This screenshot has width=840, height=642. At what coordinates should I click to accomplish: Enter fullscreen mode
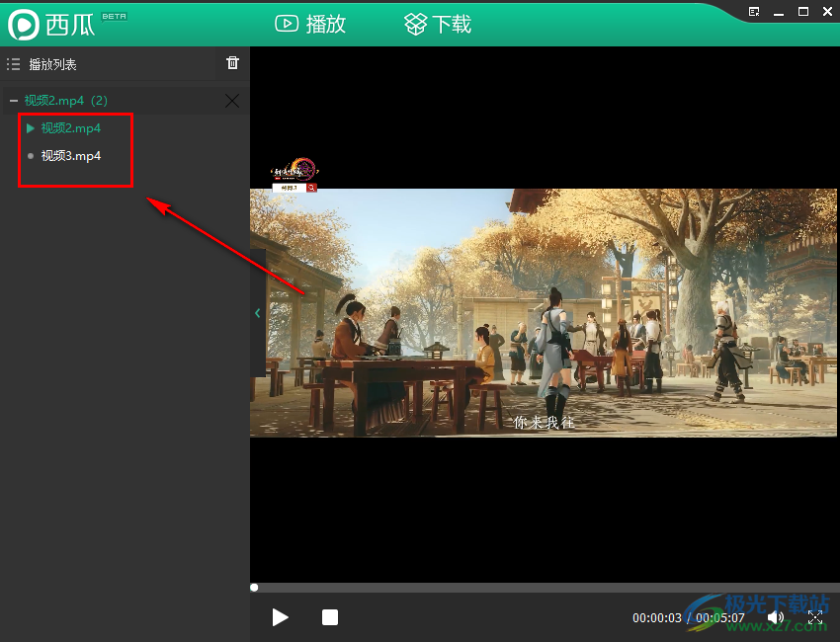coord(815,618)
